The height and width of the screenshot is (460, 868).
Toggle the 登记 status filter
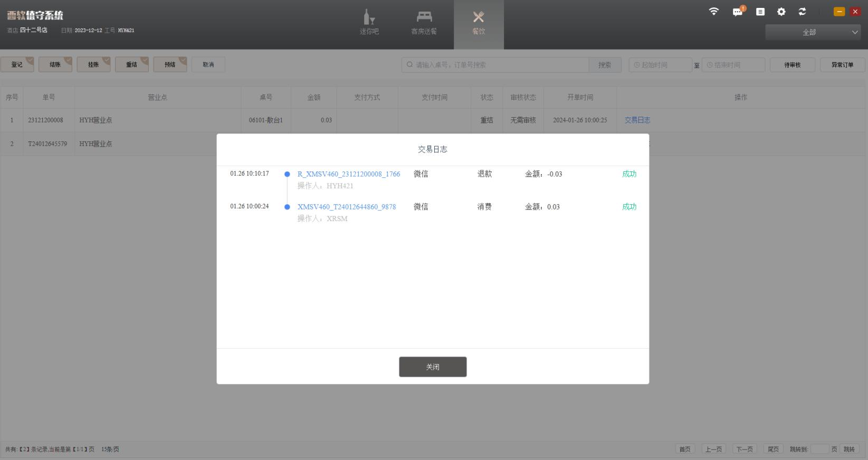tap(17, 65)
